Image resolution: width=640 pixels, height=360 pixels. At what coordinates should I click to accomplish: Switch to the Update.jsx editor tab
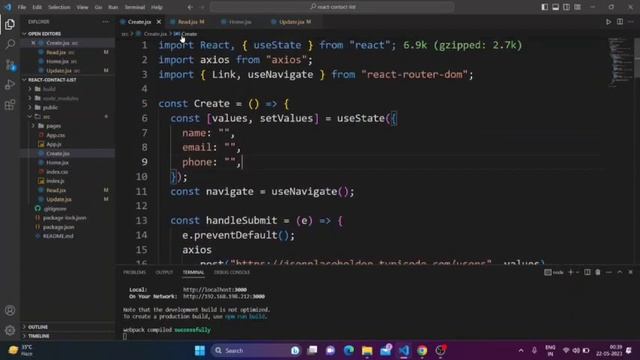(291, 22)
